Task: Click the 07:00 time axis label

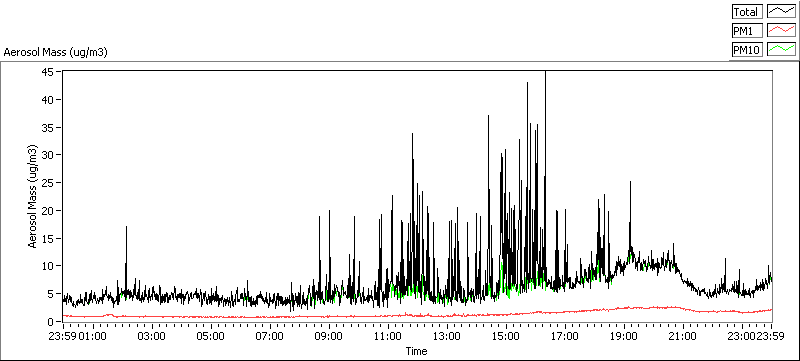Action: [x=270, y=337]
